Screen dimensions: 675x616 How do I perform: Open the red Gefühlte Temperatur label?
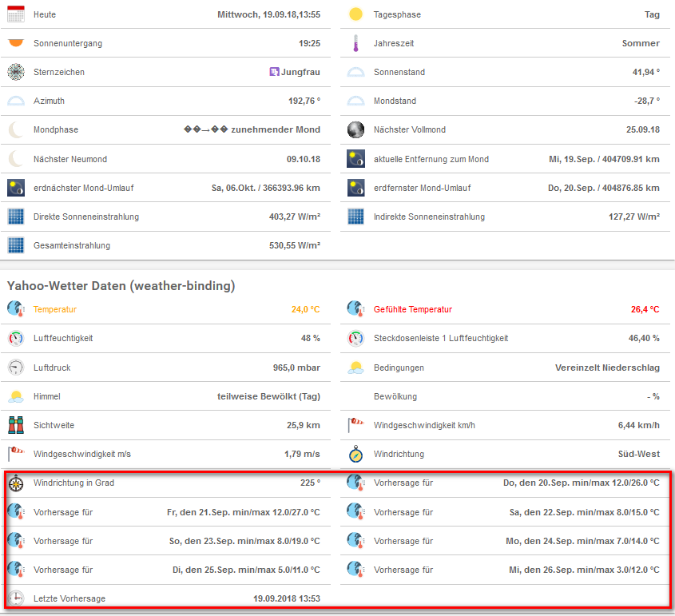412,309
